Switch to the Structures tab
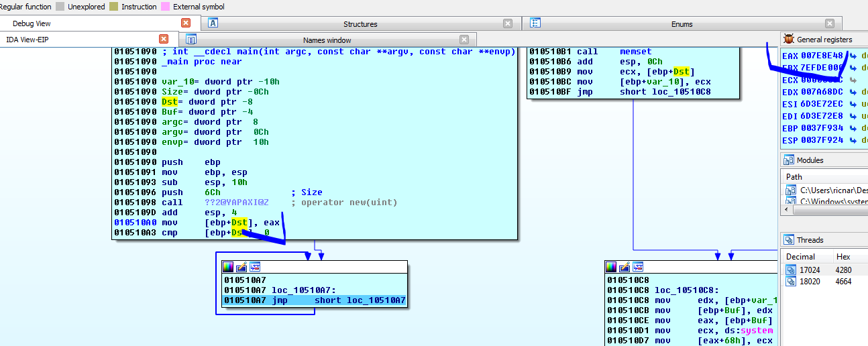Screen dimensions: 868x346 [360, 24]
